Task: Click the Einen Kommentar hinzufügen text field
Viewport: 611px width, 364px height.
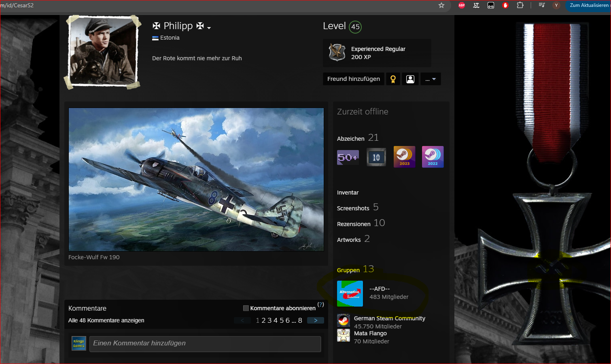Action: coord(205,343)
